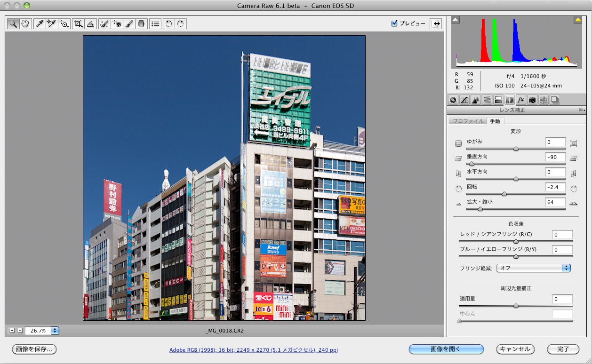
Task: Zoom out with the minus button
Action: [x=12, y=330]
